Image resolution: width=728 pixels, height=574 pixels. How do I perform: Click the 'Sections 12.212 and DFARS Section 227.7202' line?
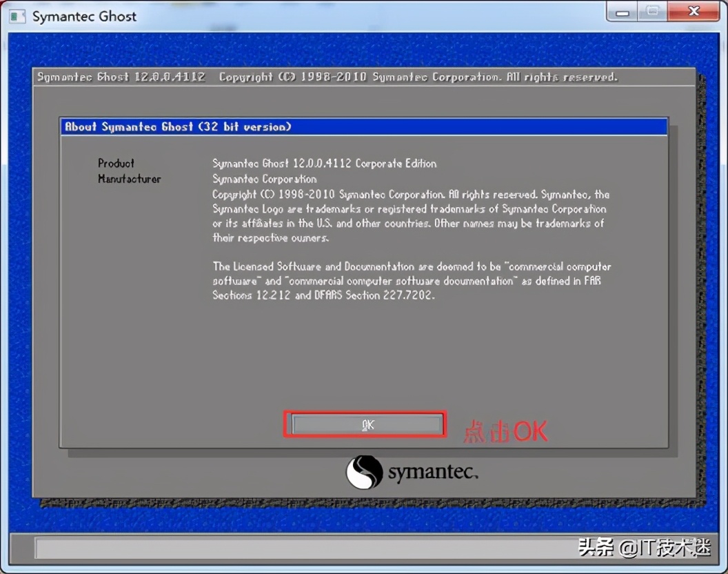point(323,295)
